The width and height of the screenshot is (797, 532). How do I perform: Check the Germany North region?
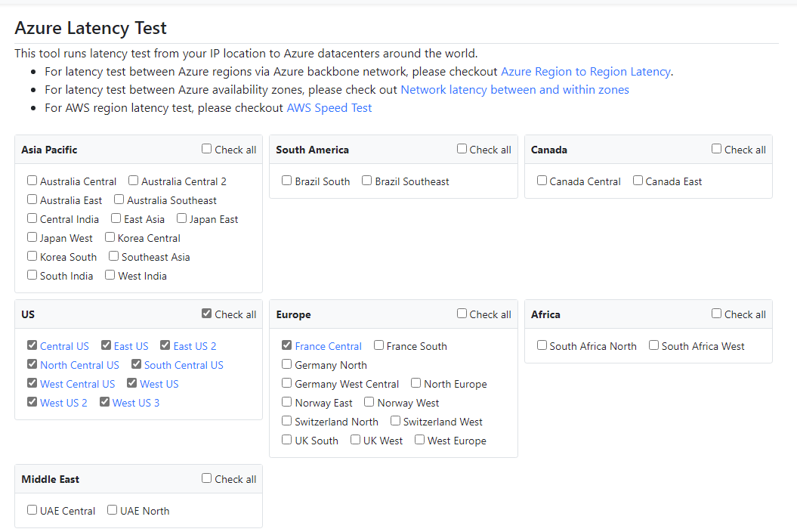[x=287, y=364]
